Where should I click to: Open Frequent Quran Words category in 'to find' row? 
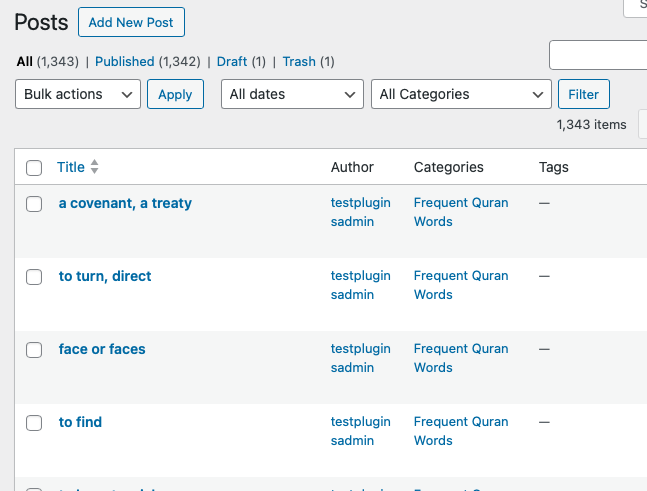coord(461,431)
